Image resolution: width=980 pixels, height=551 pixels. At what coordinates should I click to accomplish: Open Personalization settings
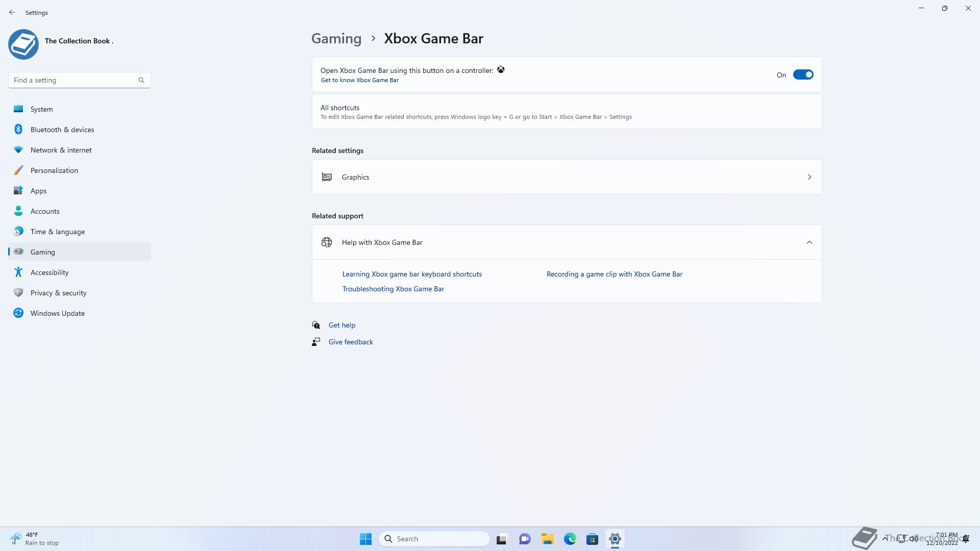point(80,170)
